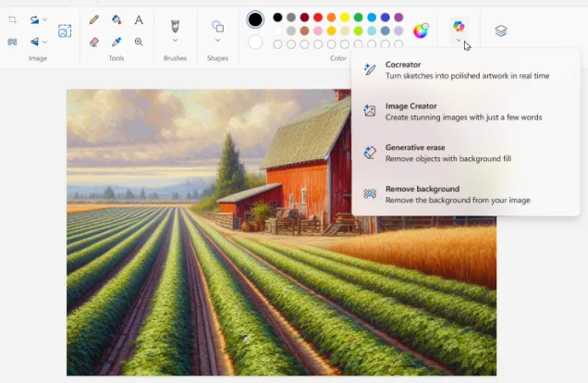588x383 pixels.
Task: Pick the lavender palette swatch
Action: click(x=398, y=31)
